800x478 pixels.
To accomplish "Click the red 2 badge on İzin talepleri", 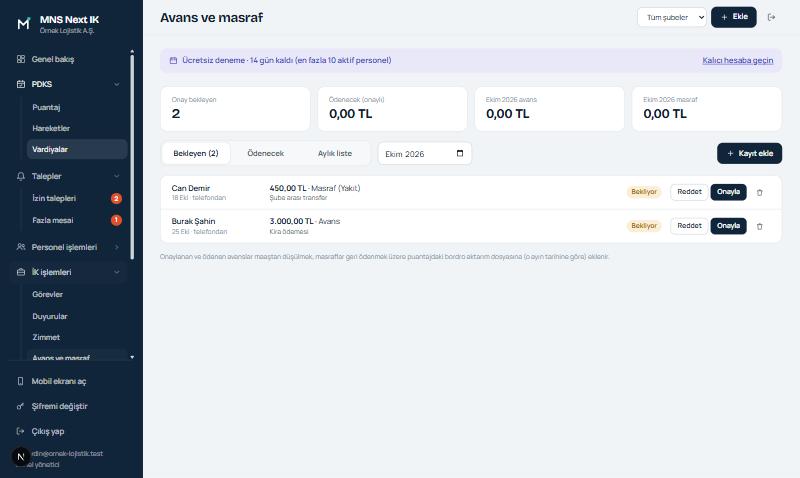I will click(116, 198).
